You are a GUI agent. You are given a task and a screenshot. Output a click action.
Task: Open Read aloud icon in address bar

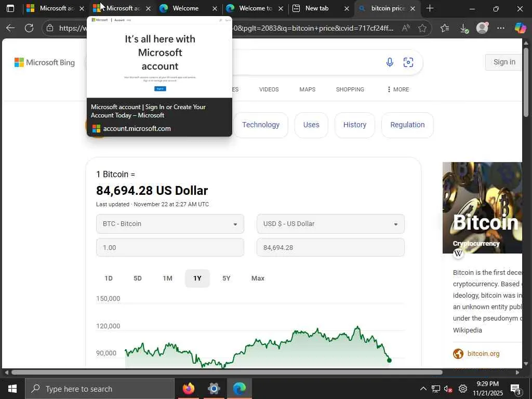(406, 28)
